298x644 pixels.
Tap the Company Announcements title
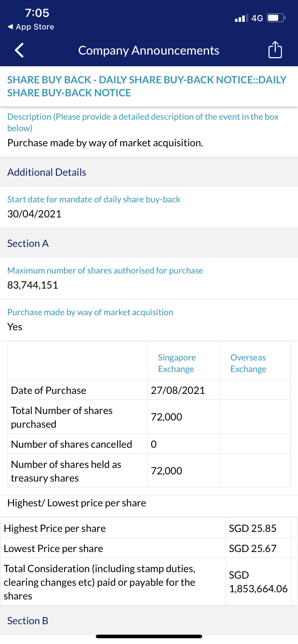click(x=149, y=51)
